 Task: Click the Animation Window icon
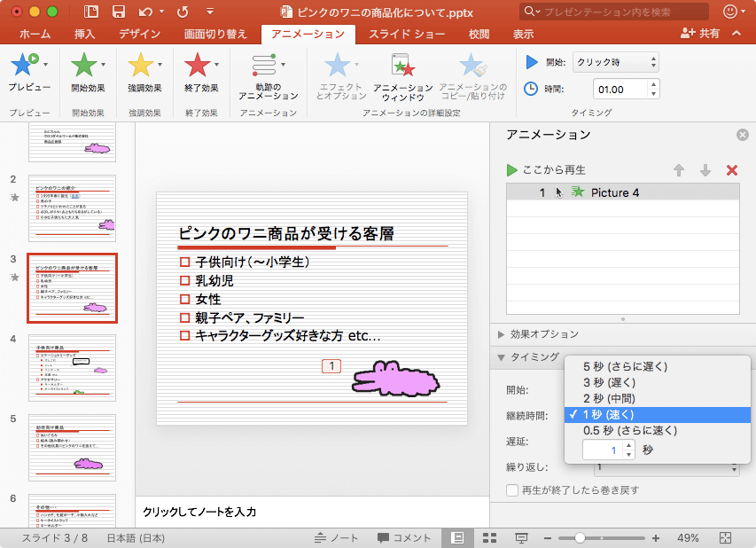click(x=402, y=65)
